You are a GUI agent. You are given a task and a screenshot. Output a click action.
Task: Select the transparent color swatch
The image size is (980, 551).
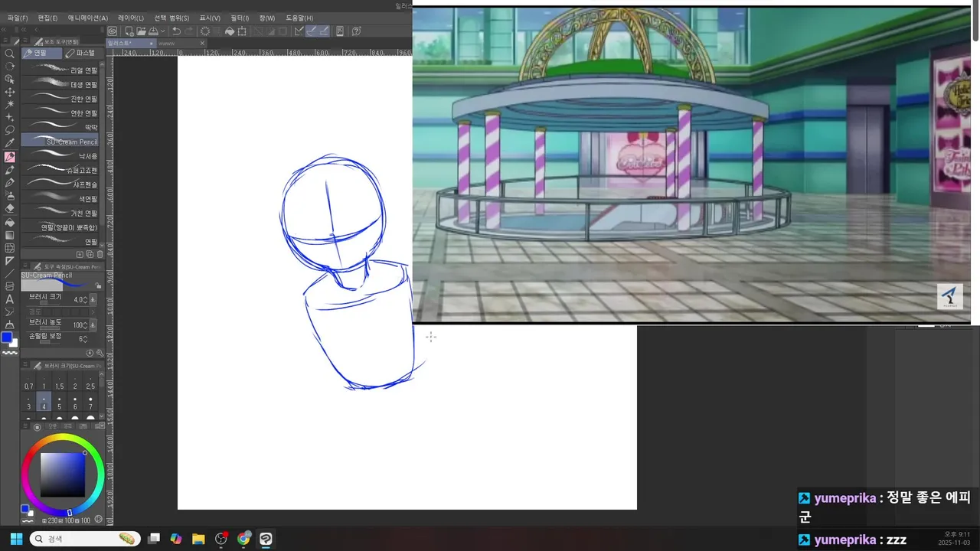(x=9, y=353)
